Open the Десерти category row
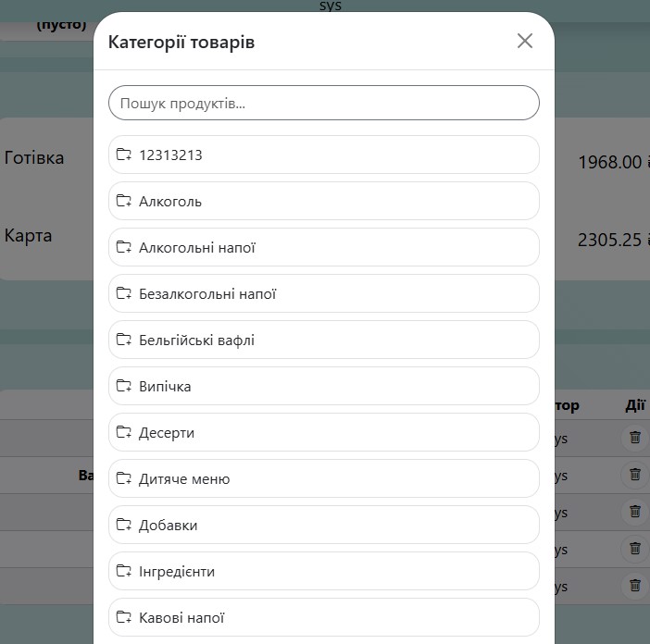This screenshot has height=644, width=650. (324, 432)
